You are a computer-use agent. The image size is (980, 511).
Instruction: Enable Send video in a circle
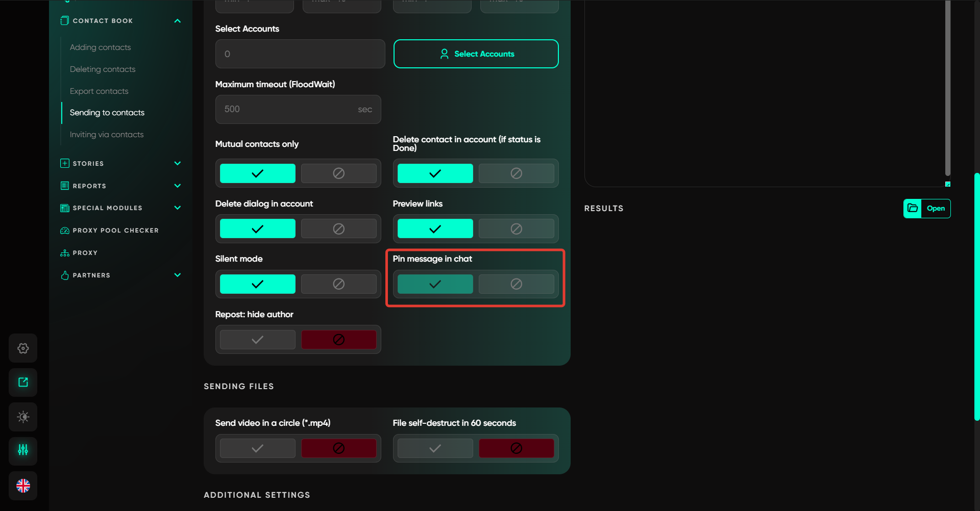coord(257,448)
